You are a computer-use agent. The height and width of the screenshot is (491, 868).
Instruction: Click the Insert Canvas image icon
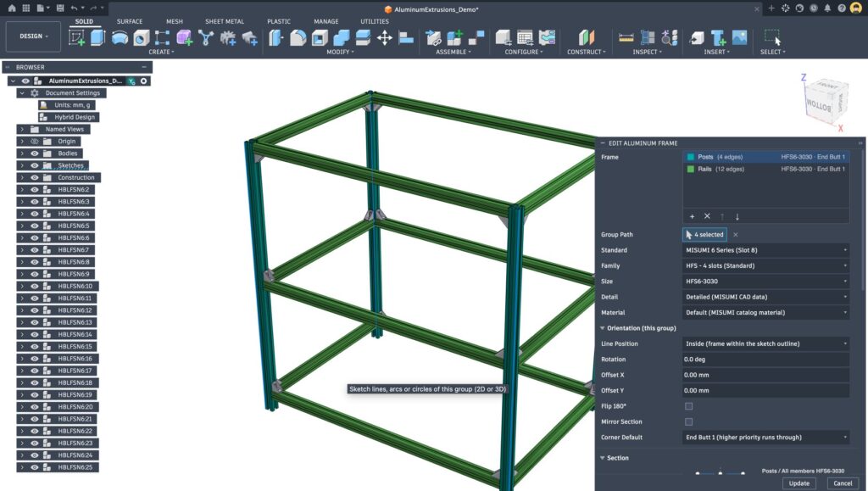point(739,37)
